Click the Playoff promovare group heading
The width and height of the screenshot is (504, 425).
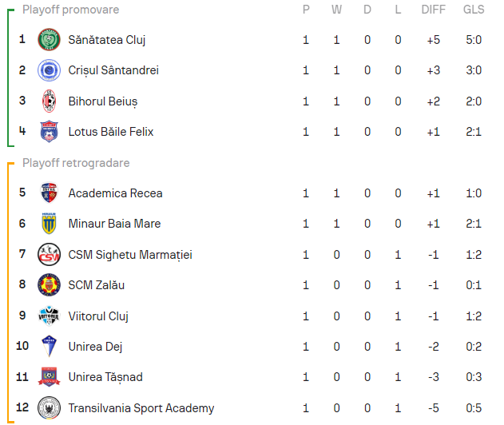[71, 10]
